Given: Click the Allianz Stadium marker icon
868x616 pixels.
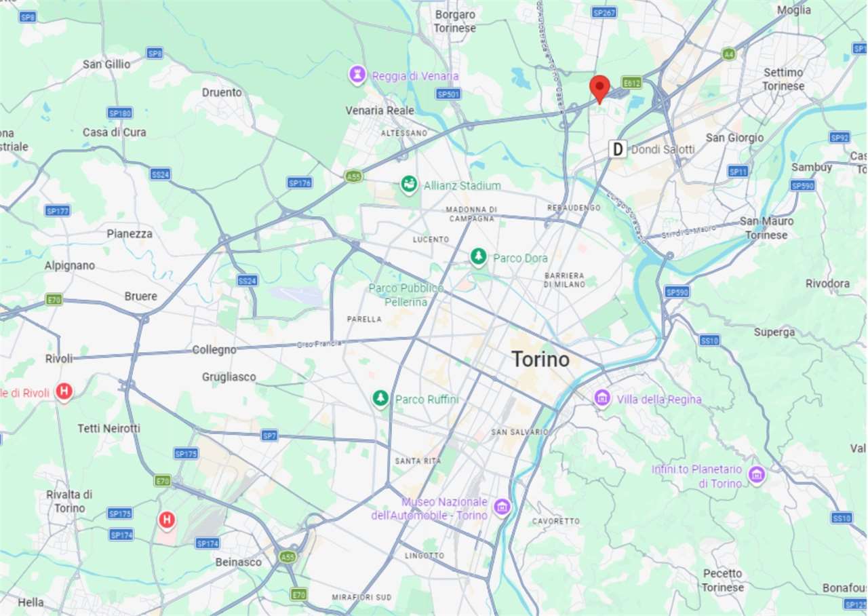Looking at the screenshot, I should [x=408, y=185].
